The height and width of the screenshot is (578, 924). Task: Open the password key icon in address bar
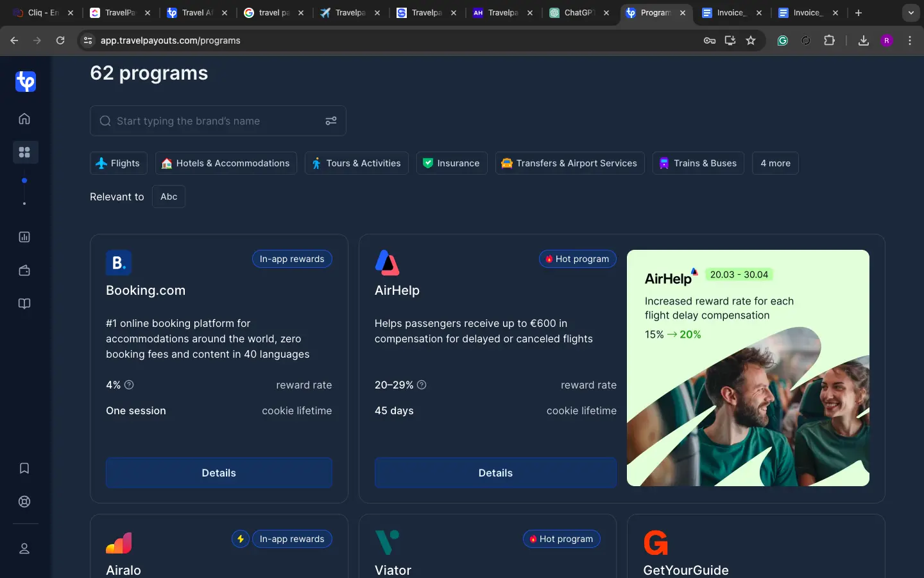tap(710, 40)
